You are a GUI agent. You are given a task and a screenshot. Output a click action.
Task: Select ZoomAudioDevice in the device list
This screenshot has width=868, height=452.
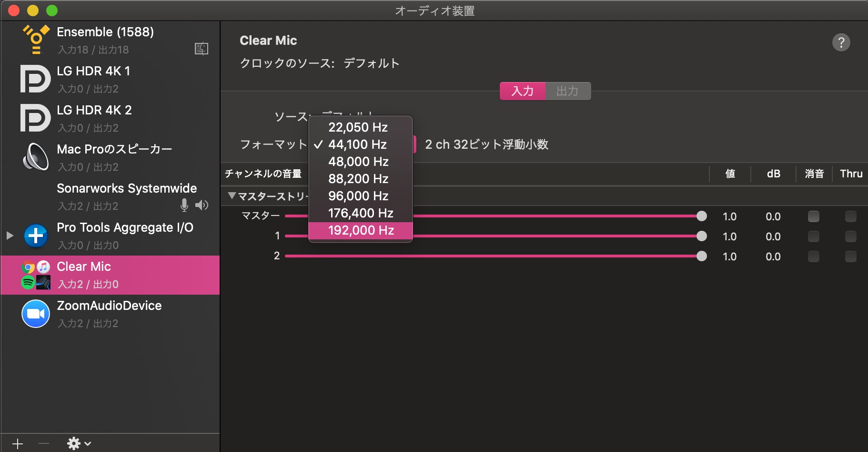(110, 314)
